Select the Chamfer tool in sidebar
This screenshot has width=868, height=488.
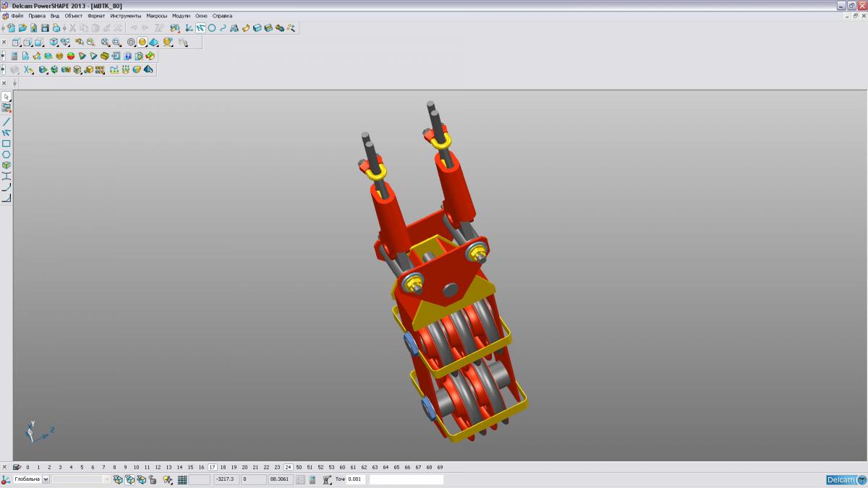(7, 197)
